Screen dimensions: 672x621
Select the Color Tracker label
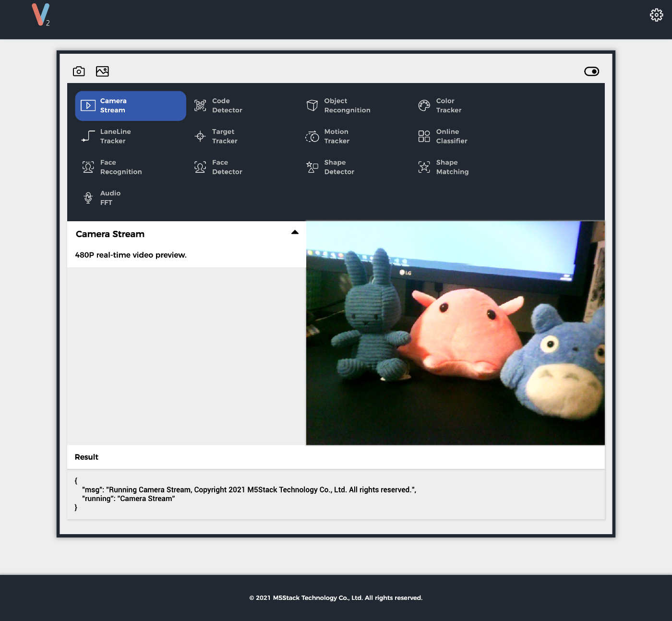[x=449, y=106]
